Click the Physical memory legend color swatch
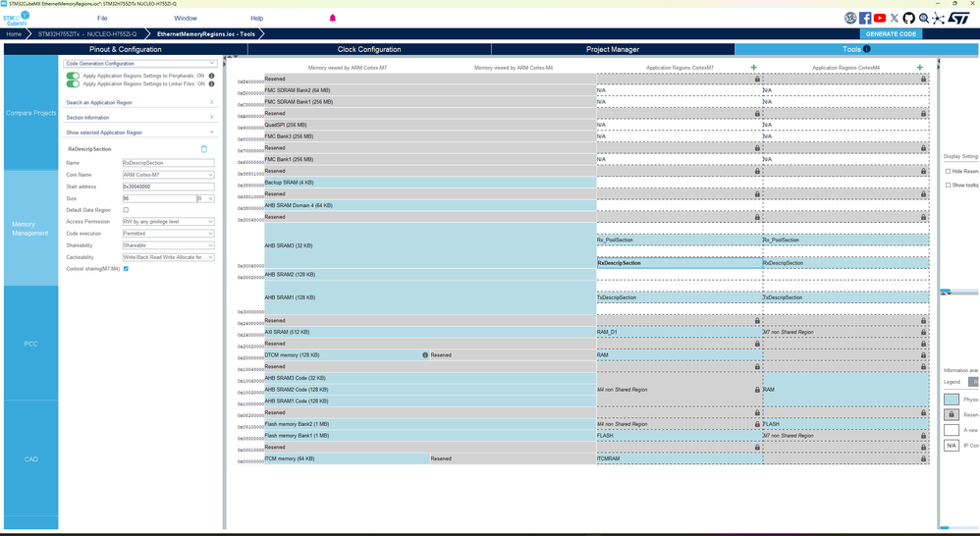The width and height of the screenshot is (980, 536). pyautogui.click(x=952, y=400)
